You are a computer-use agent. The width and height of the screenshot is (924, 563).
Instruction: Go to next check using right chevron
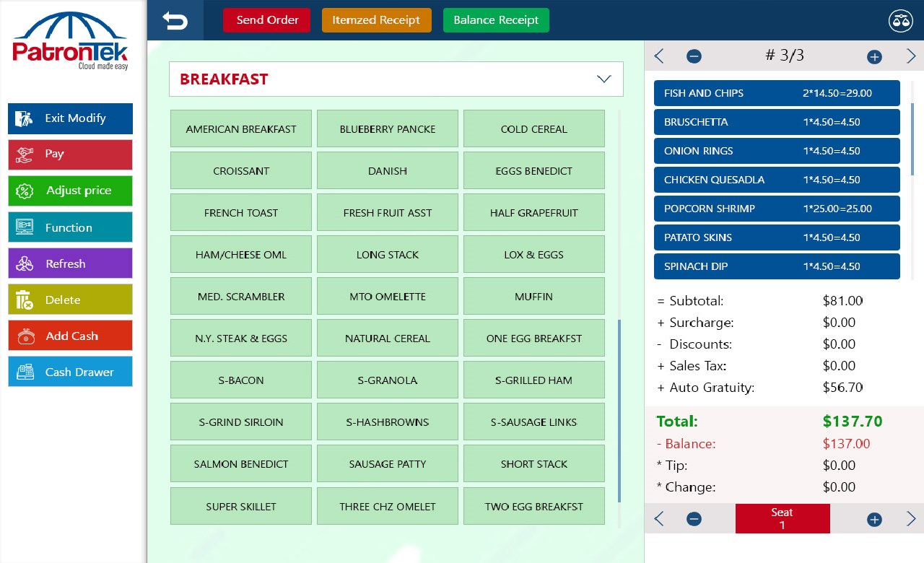(x=910, y=56)
